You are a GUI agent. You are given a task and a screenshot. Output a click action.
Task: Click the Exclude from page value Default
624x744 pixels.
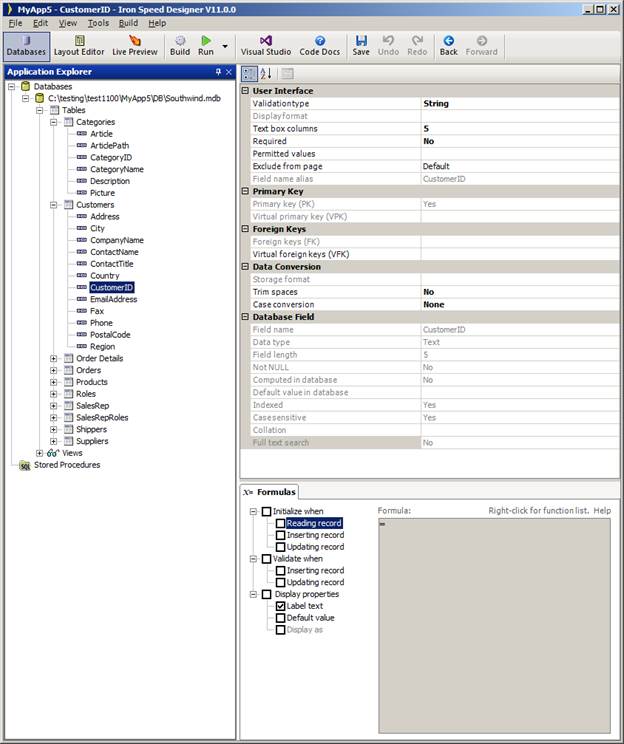pos(520,166)
